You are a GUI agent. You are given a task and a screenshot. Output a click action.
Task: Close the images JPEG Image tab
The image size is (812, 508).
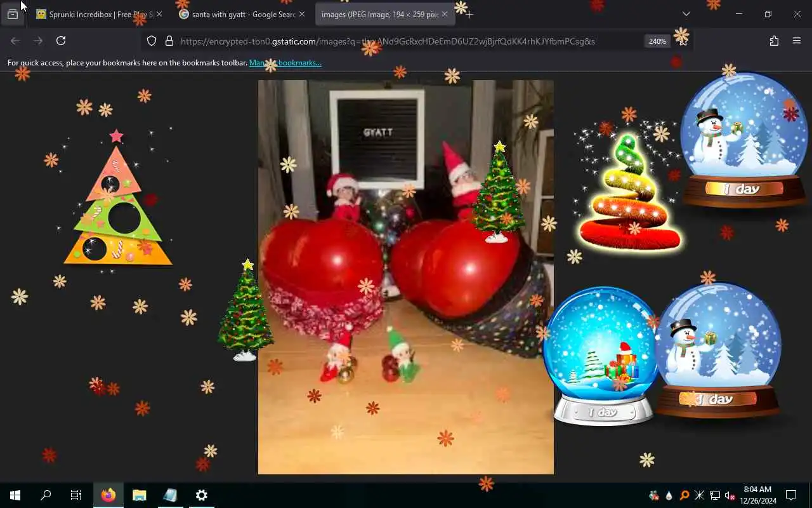[x=445, y=14]
